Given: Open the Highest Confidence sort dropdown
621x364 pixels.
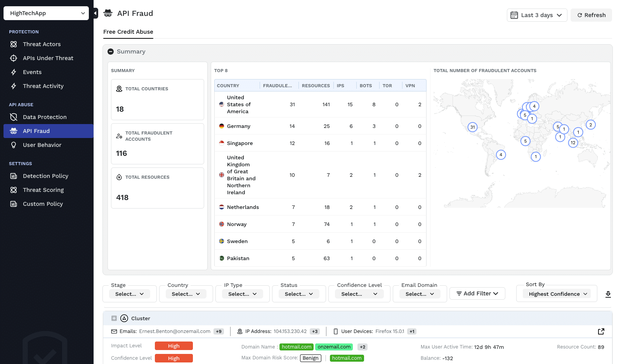Looking at the screenshot, I should pyautogui.click(x=557, y=294).
